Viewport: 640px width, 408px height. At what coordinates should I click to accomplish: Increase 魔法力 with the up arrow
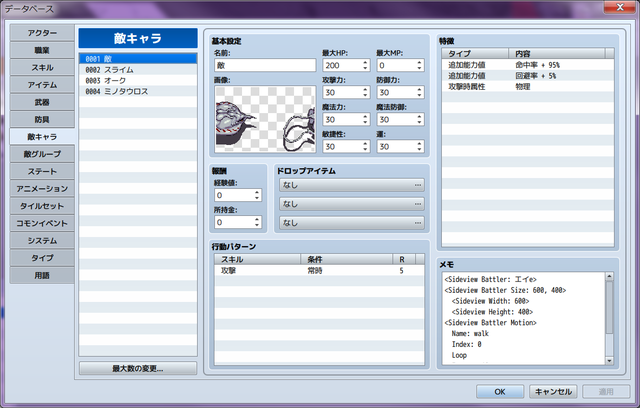click(365, 117)
